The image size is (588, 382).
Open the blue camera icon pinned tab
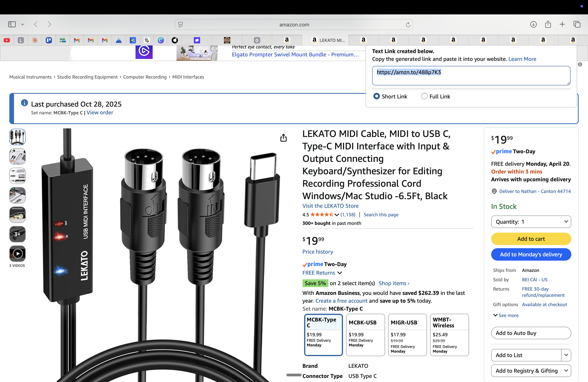(x=133, y=40)
